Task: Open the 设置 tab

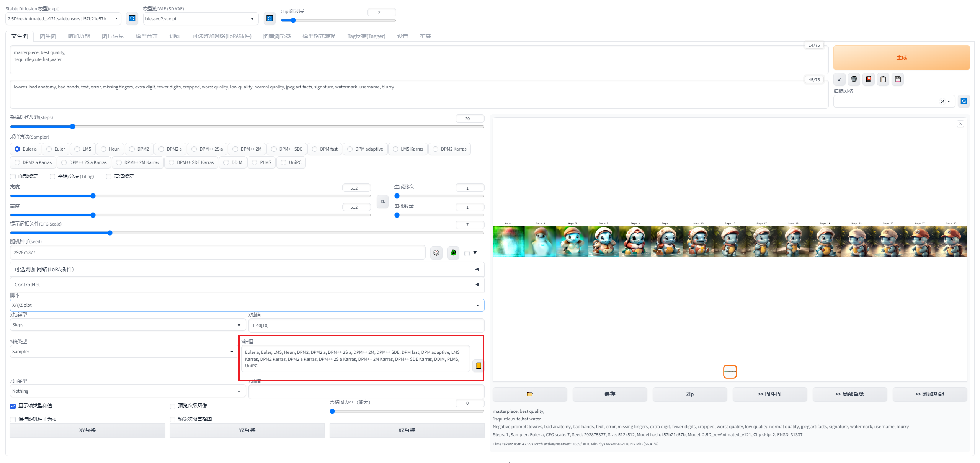Action: (402, 36)
